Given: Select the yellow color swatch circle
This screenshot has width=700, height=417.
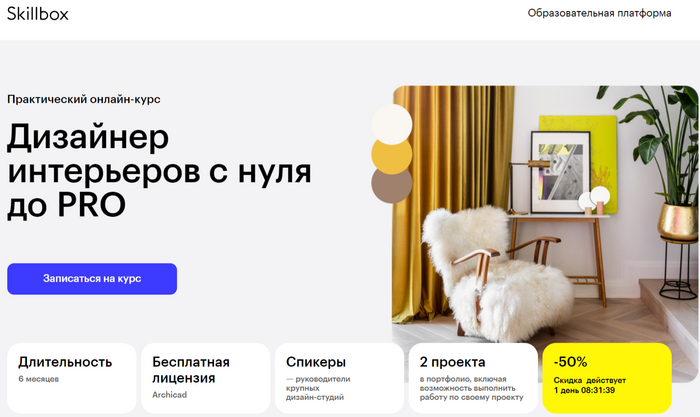Looking at the screenshot, I should click(x=392, y=156).
